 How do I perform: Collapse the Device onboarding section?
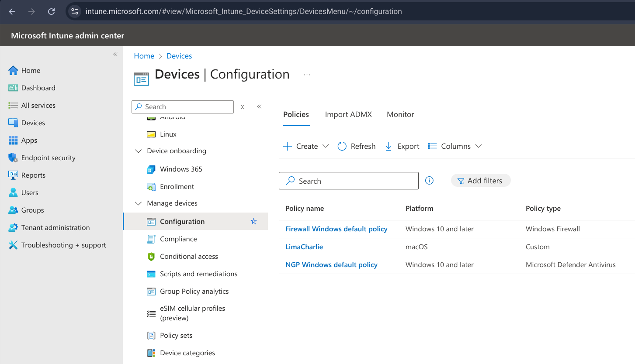[x=138, y=151]
